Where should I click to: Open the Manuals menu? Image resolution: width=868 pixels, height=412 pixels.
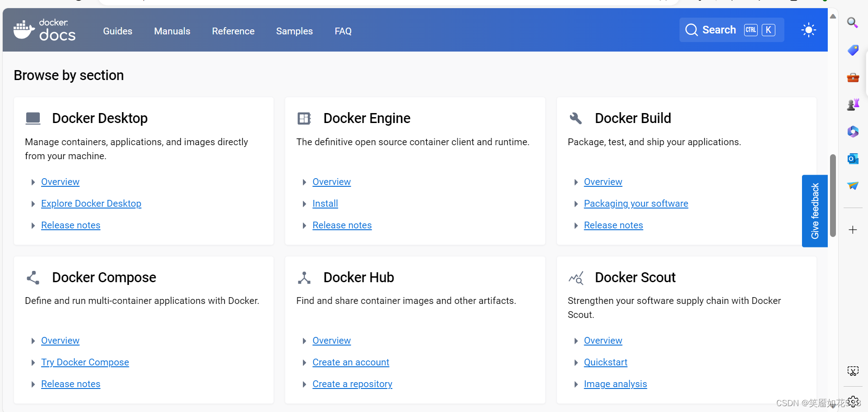click(x=172, y=31)
